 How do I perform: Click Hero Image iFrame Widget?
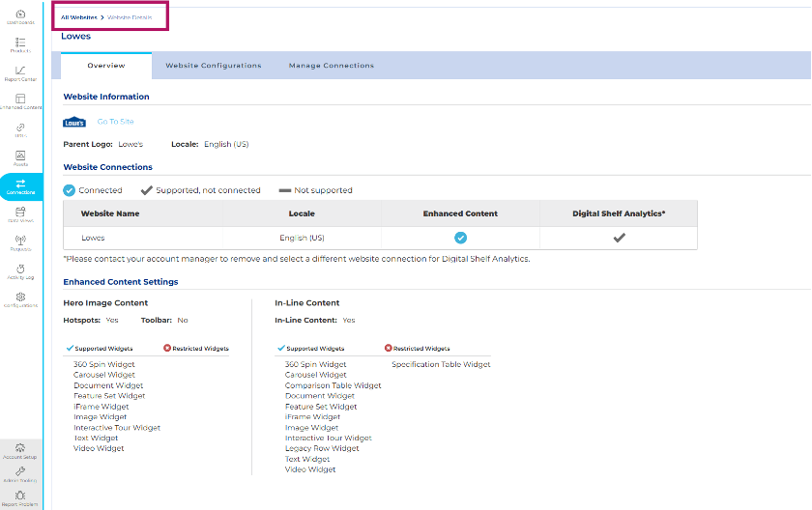pos(101,407)
